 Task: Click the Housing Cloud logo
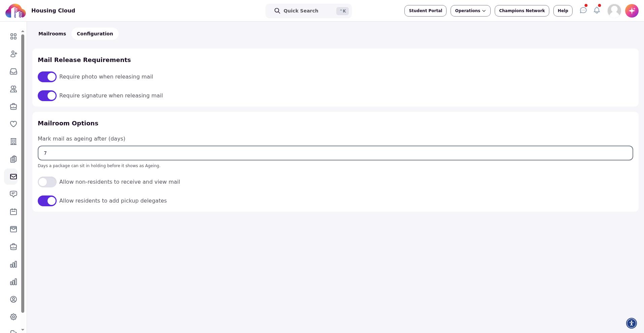(16, 11)
